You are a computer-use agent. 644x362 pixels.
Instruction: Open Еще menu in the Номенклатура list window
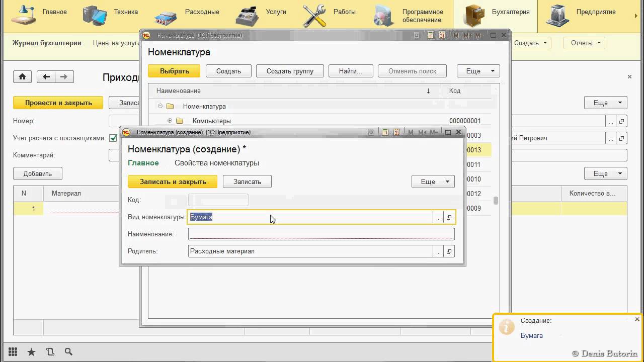point(478,71)
